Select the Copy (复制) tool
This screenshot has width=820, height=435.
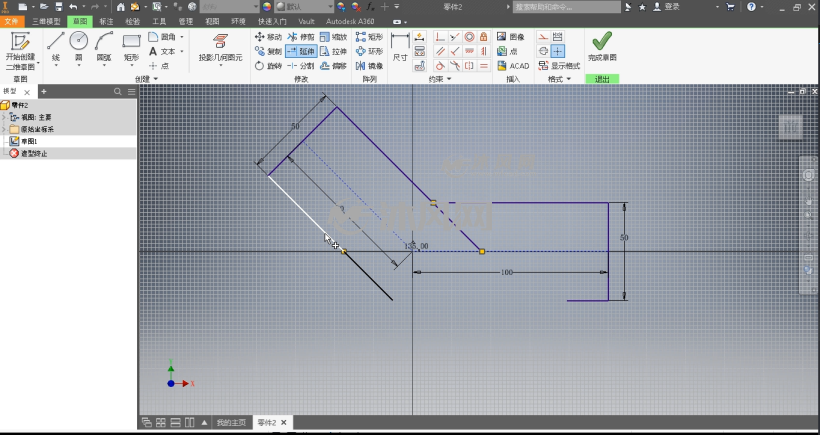268,51
